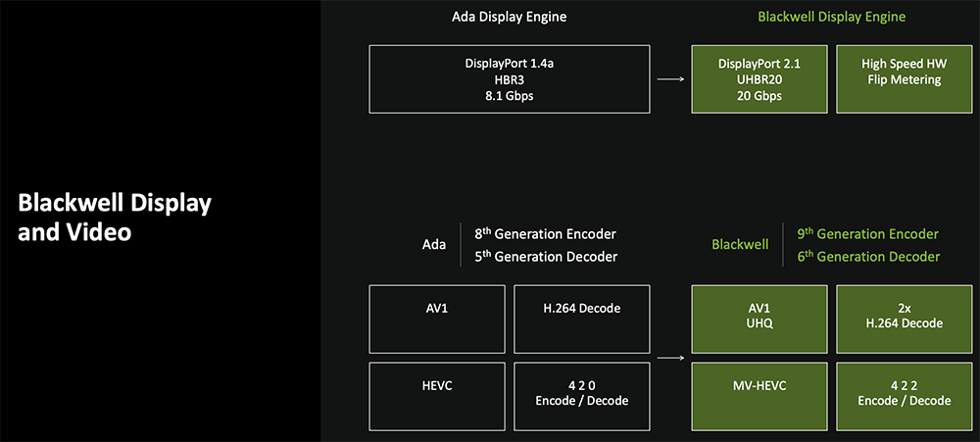Click the 5th Generation Decoder text

545,257
